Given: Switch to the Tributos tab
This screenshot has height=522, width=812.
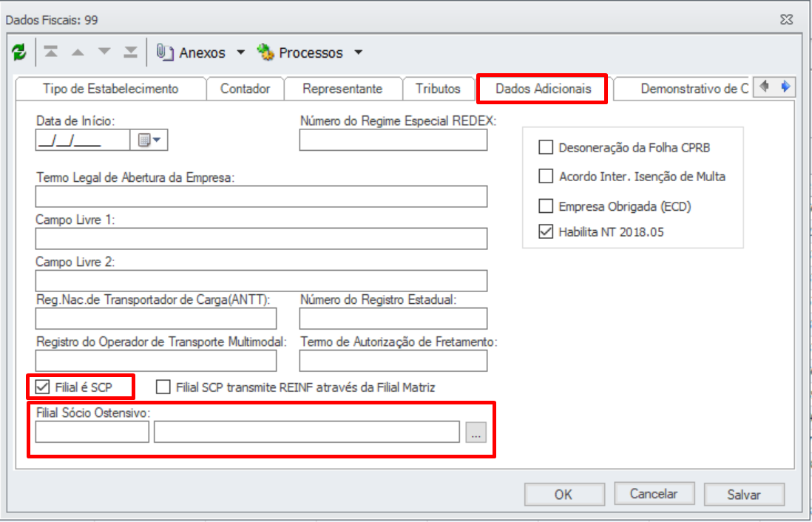Looking at the screenshot, I should click(438, 89).
